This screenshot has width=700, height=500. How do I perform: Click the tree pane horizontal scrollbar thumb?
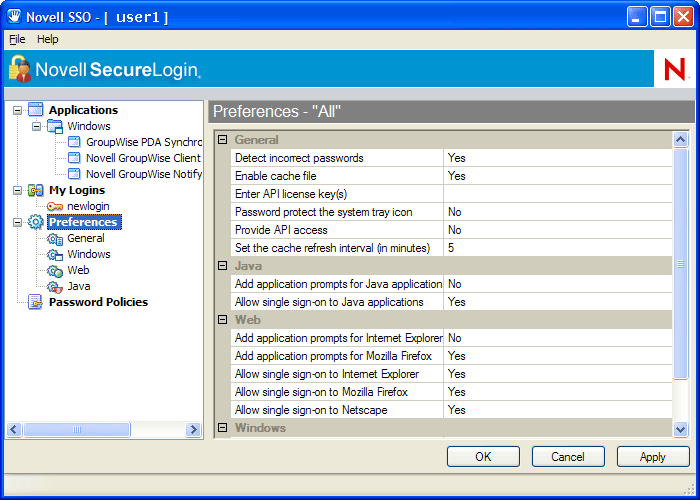click(77, 429)
